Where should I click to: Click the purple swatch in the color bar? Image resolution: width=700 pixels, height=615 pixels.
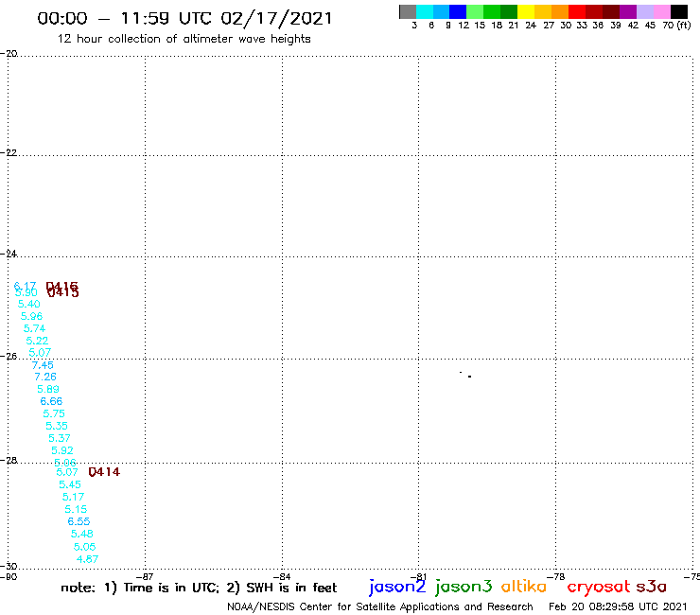[x=628, y=11]
